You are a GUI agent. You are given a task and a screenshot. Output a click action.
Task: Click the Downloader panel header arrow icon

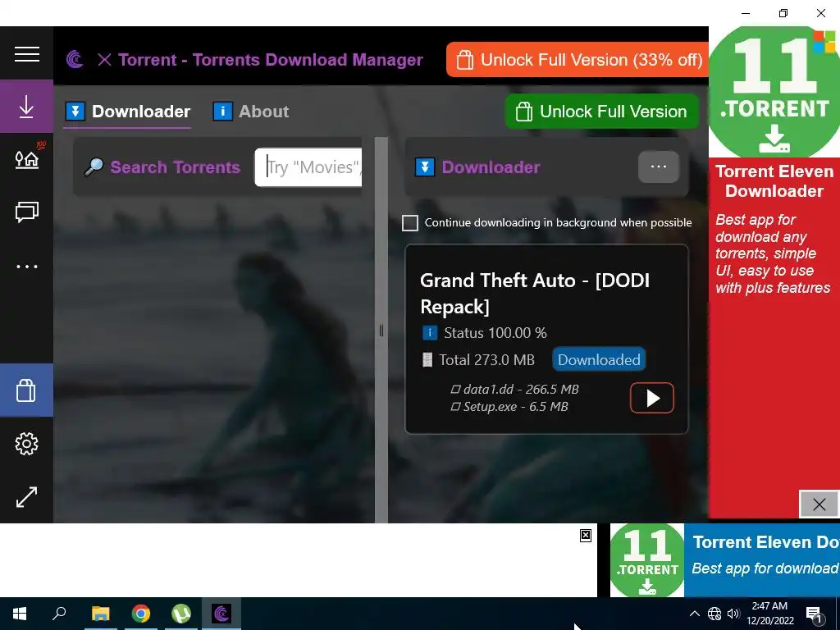(425, 167)
